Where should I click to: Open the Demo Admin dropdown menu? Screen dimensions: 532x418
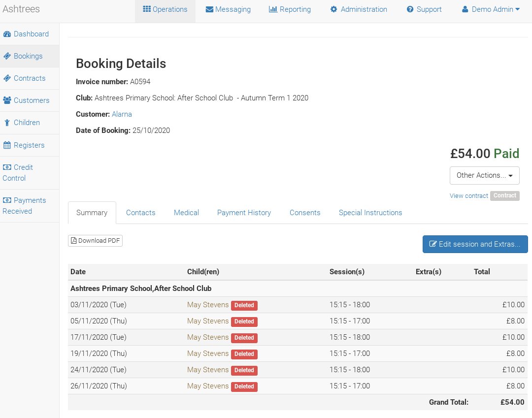[x=491, y=9]
